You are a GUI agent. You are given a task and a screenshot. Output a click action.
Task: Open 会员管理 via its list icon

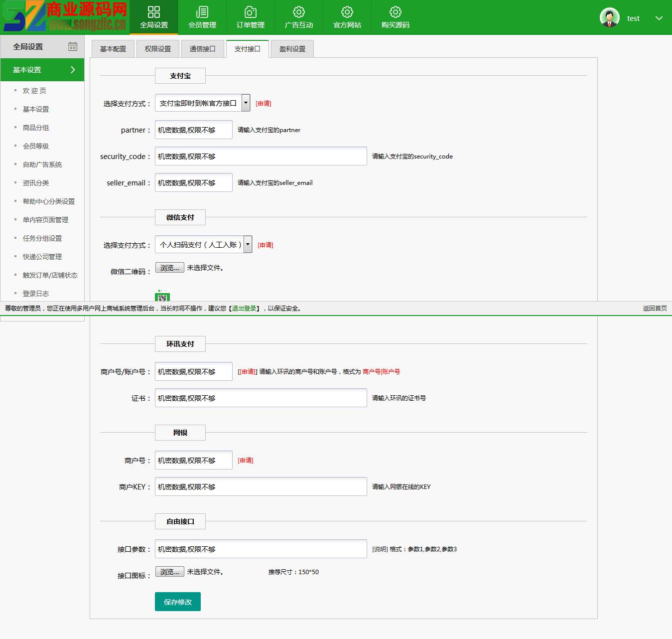[202, 12]
